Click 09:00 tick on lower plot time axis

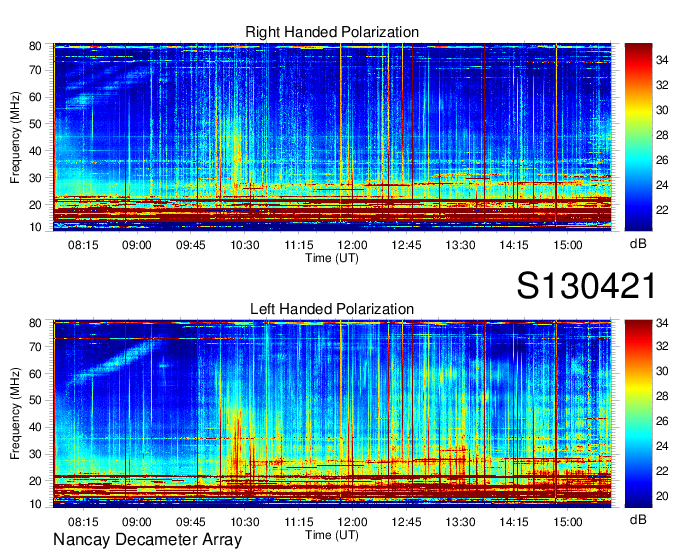click(x=137, y=522)
